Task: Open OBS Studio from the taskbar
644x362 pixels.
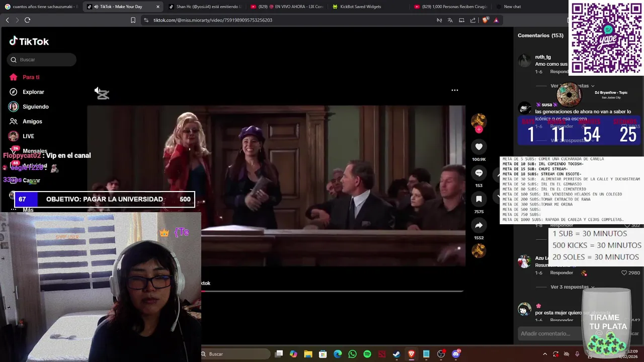Action: click(x=441, y=354)
